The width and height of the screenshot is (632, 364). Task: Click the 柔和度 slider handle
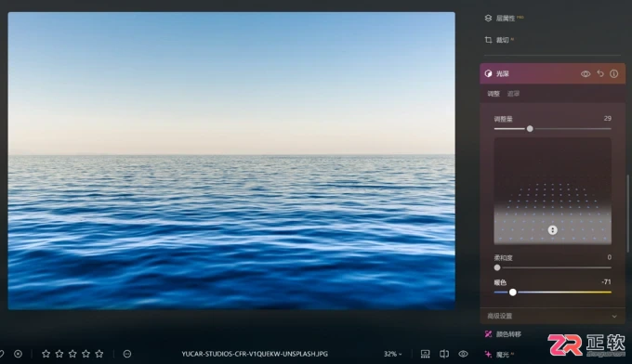(x=497, y=267)
